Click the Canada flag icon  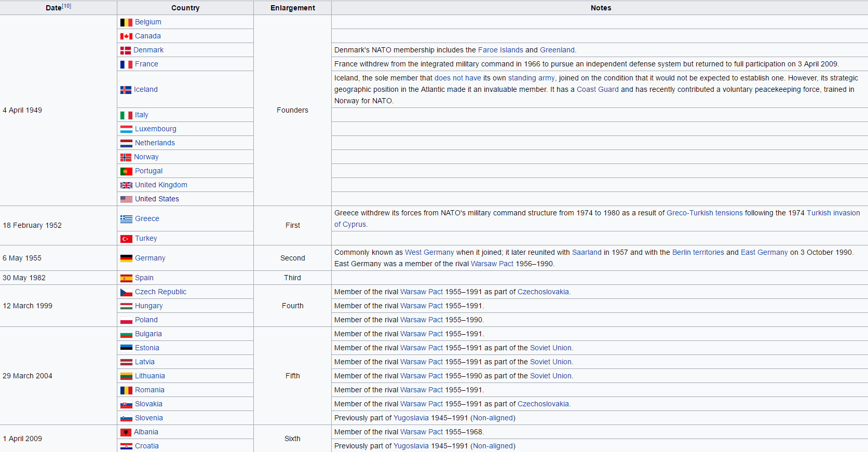(x=126, y=36)
